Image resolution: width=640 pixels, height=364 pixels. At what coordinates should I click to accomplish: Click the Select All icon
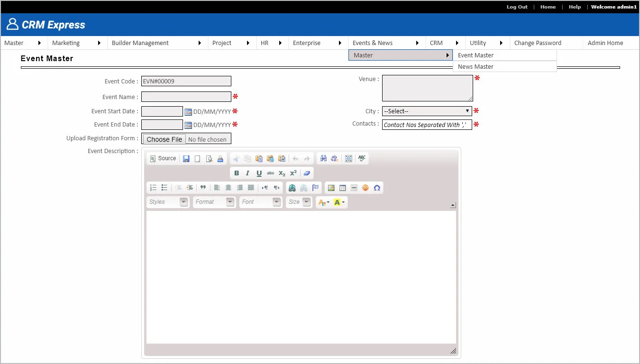[x=348, y=159]
